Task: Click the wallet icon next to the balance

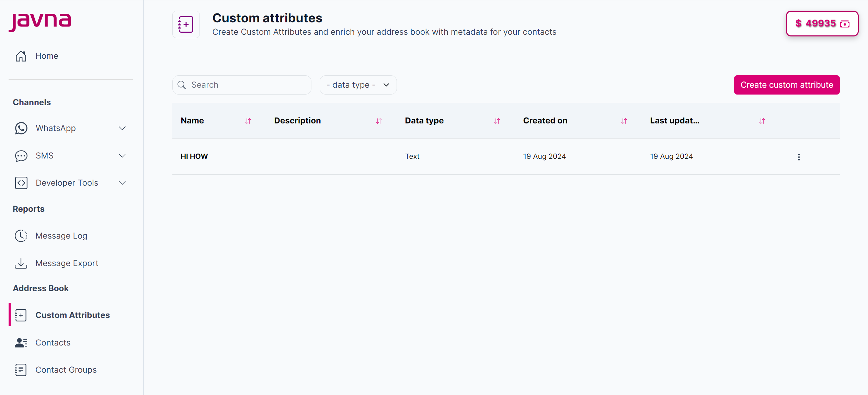Action: [x=845, y=24]
